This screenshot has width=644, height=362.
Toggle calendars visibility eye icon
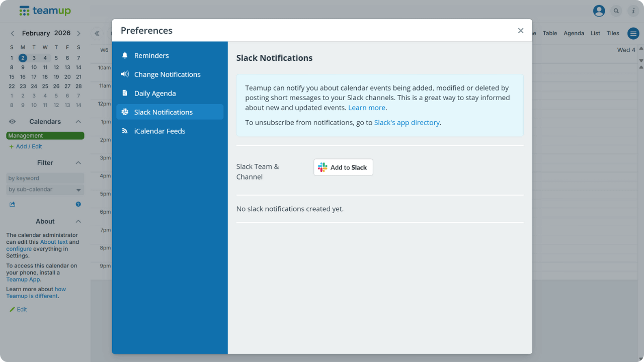pos(13,122)
